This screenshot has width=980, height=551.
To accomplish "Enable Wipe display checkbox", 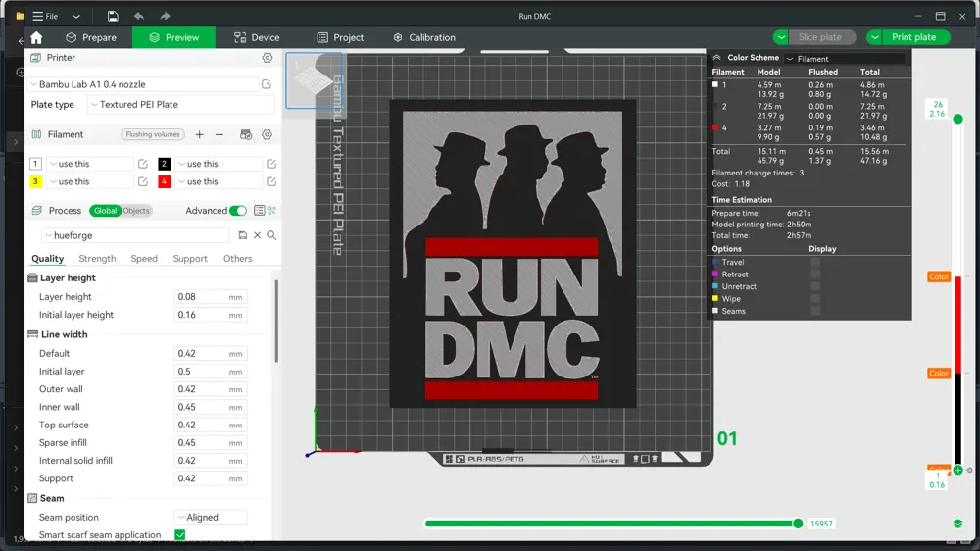I will [815, 299].
